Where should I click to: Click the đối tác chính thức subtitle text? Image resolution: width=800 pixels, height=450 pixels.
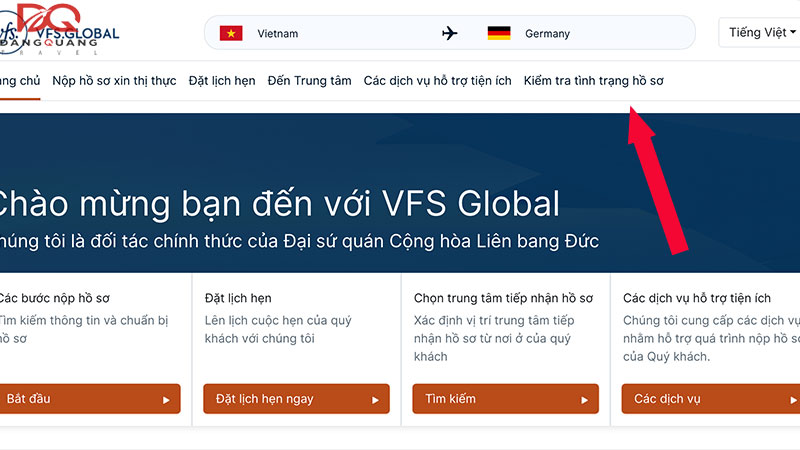299,241
